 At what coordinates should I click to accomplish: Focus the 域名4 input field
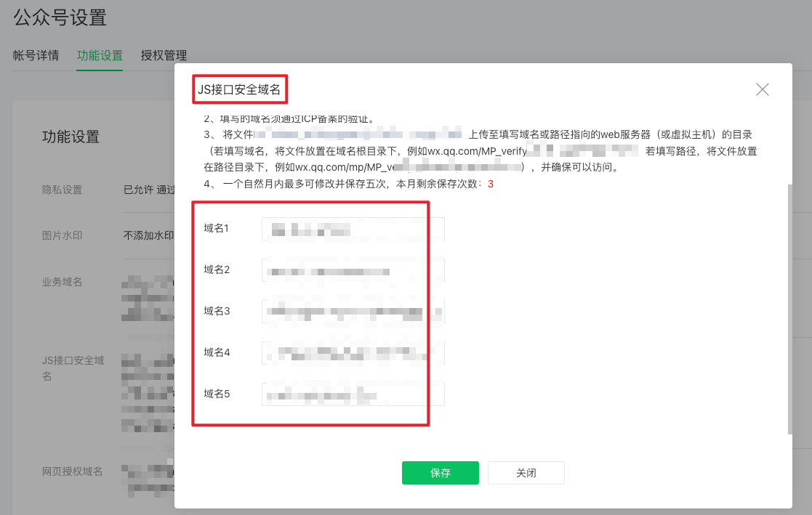[x=353, y=353]
